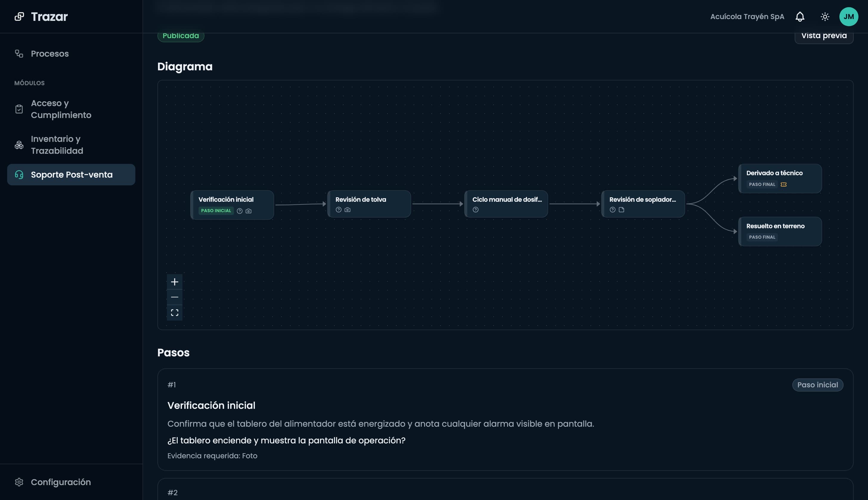Select the Resuelto en terreno final node
This screenshot has height=500, width=868.
tap(780, 232)
